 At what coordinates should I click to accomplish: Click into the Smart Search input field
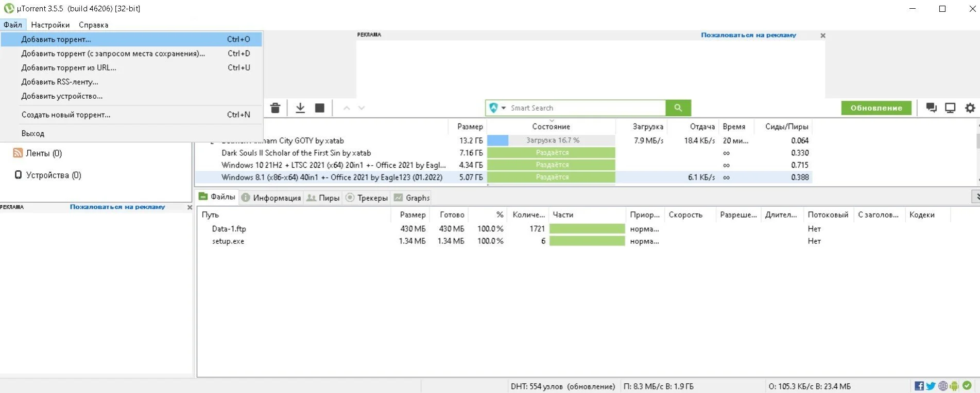pyautogui.click(x=586, y=108)
